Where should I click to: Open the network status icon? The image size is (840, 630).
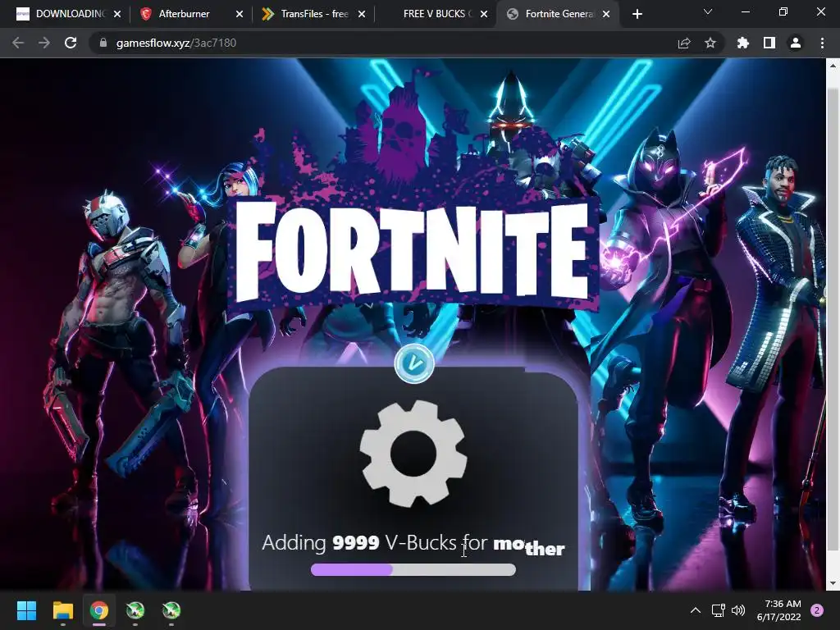coord(718,610)
